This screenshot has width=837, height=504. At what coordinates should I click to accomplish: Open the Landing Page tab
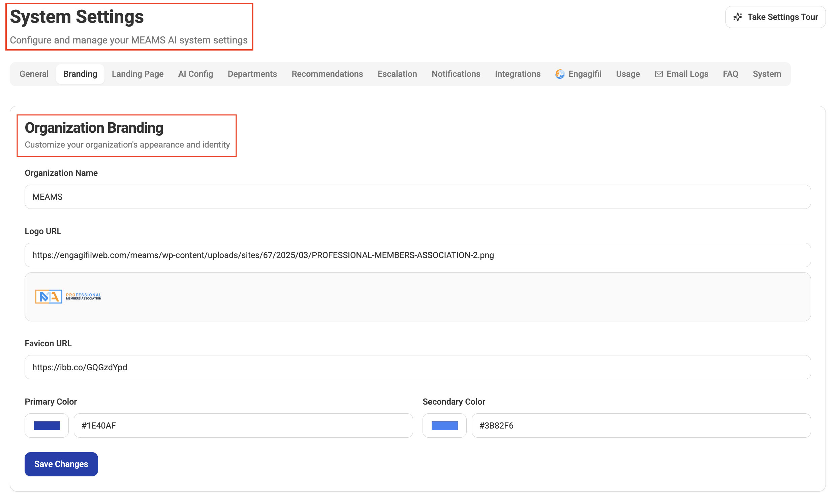[137, 74]
